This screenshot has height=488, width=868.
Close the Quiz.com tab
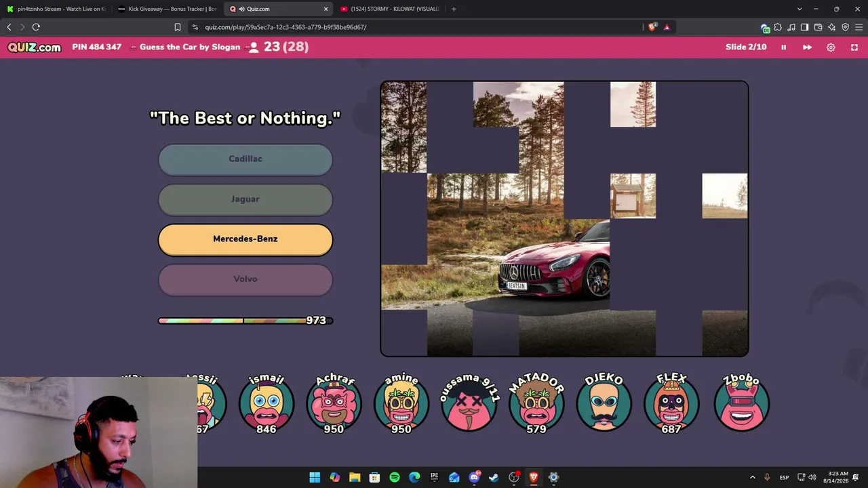click(x=325, y=9)
